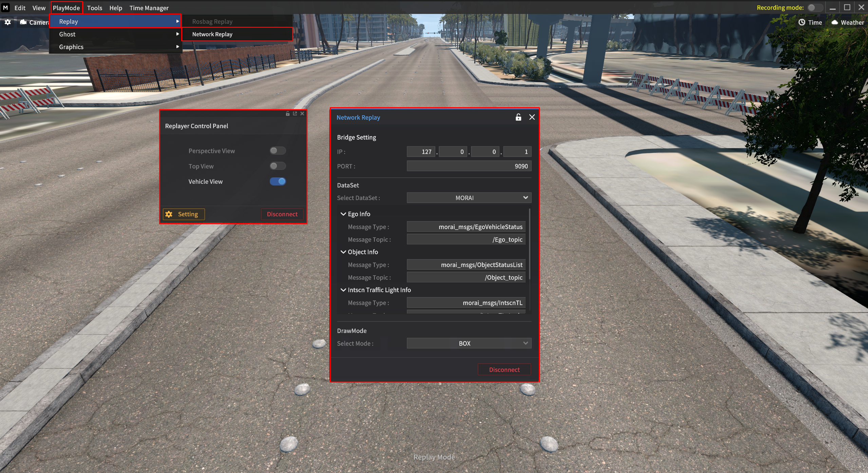Viewport: 868px width, 473px height.
Task: Collapse the Ego Info section
Action: 343,214
